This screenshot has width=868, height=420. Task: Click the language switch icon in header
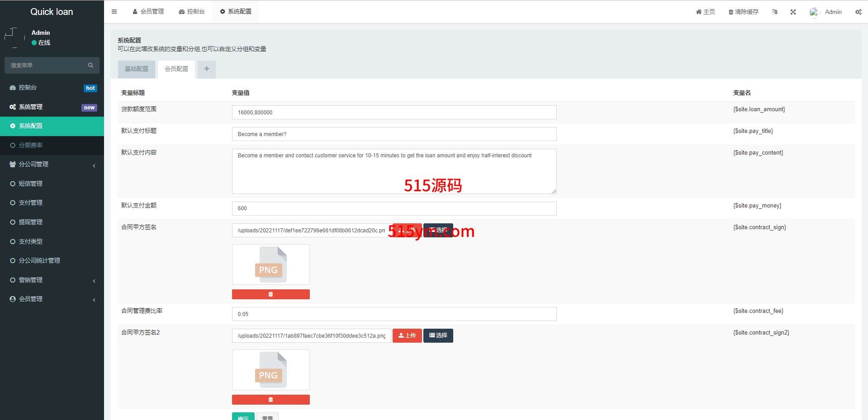pos(774,12)
